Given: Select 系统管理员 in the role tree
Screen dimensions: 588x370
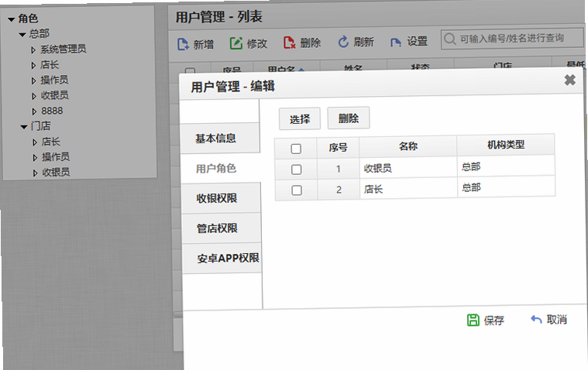Looking at the screenshot, I should pos(64,49).
